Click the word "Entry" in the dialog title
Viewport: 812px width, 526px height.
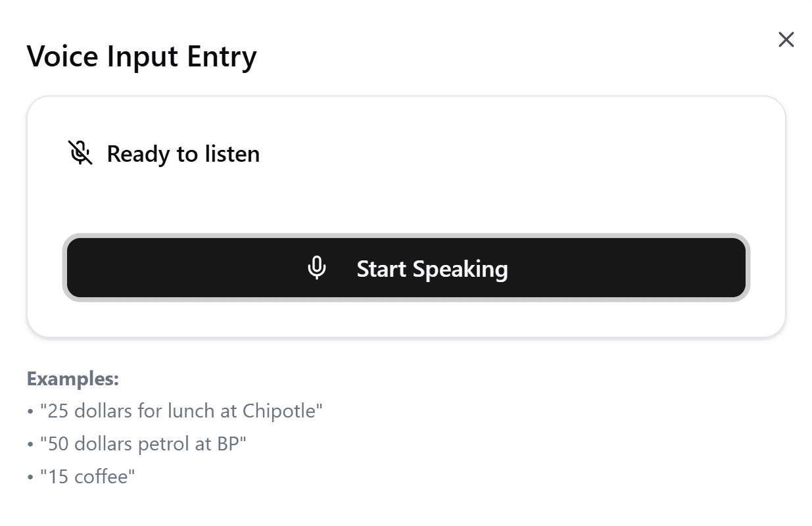[x=222, y=57]
